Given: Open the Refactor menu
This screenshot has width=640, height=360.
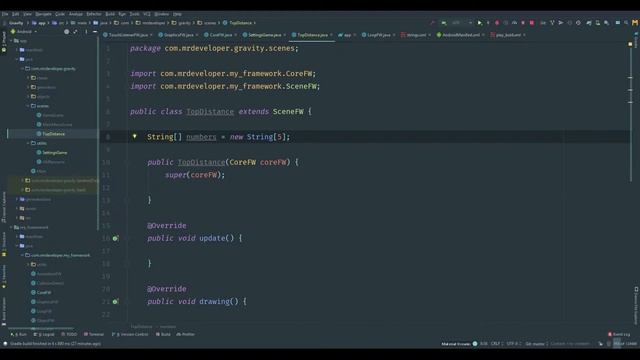Looking at the screenshot, I should [x=93, y=14].
